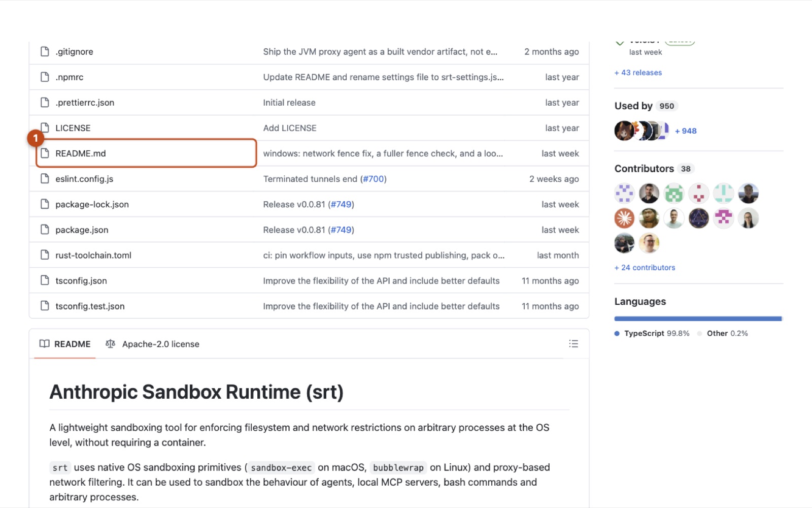Open the README outline list icon
This screenshot has height=508, width=812.
(x=573, y=344)
